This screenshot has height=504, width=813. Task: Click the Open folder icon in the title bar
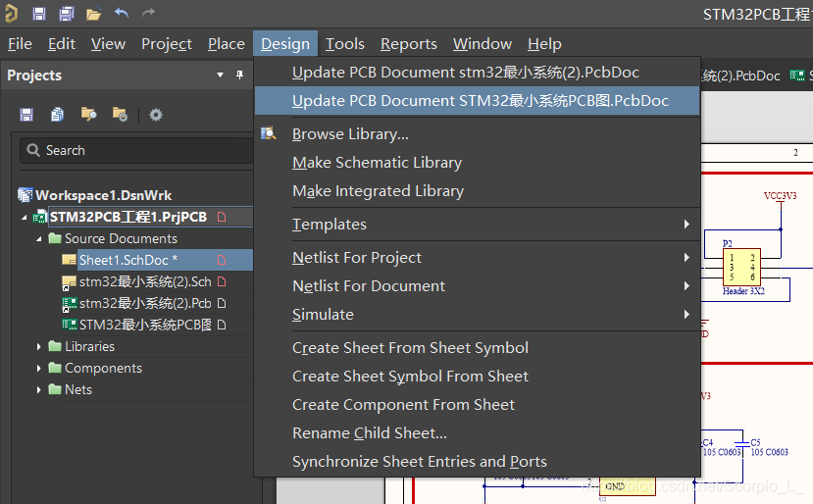click(93, 14)
